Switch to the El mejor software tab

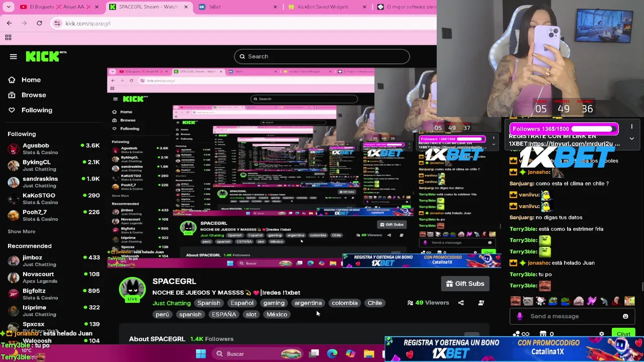[407, 7]
